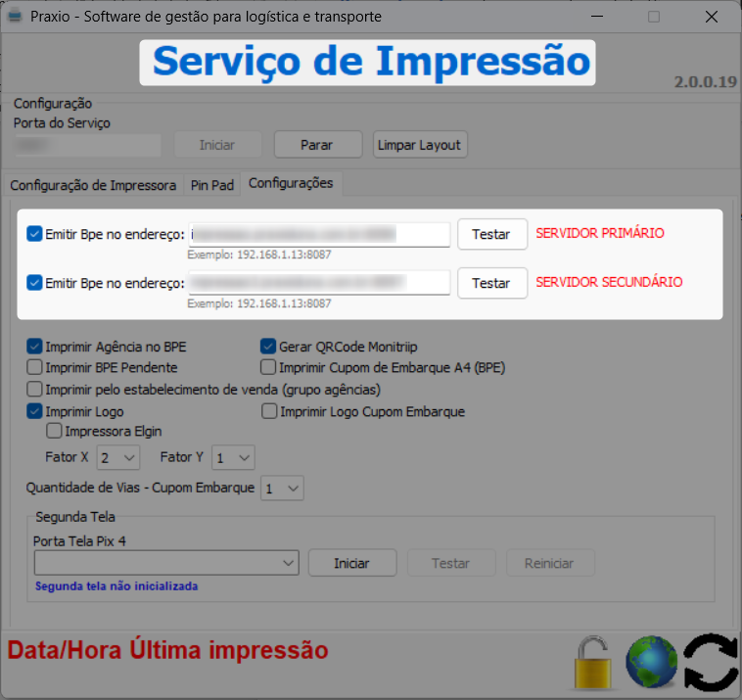The image size is (742, 700).
Task: Click 'Data/Hora Última impressão' label
Action: 167,650
